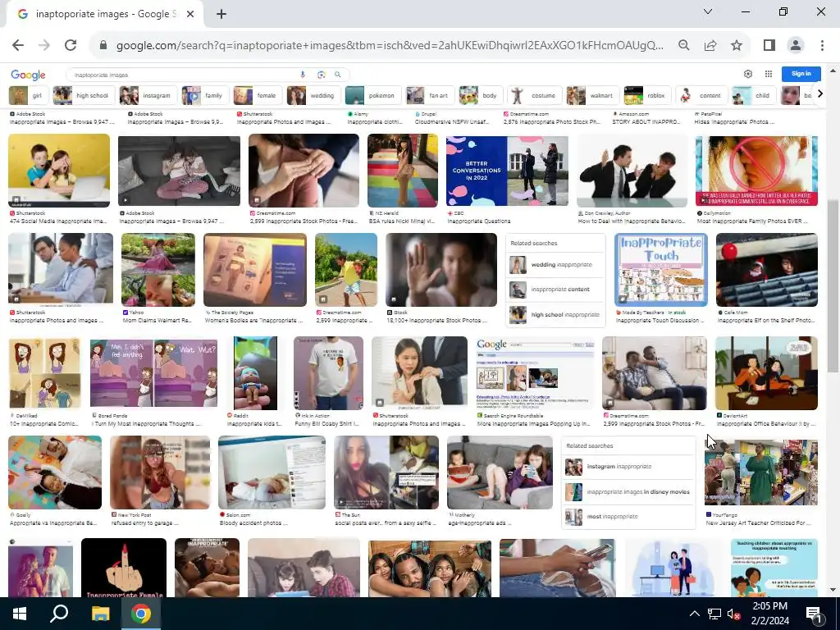
Task: Click the Google logo
Action: [28, 75]
